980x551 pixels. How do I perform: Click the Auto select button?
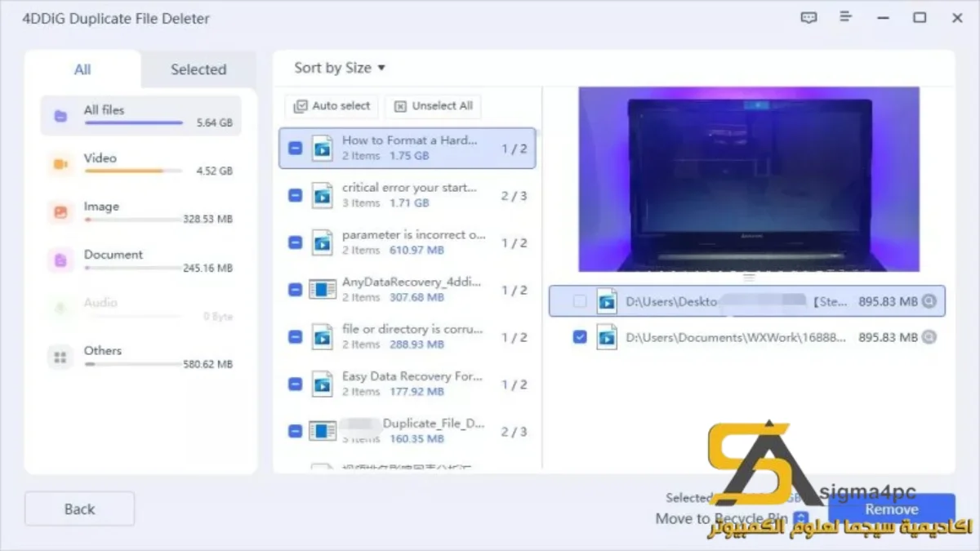click(x=332, y=106)
